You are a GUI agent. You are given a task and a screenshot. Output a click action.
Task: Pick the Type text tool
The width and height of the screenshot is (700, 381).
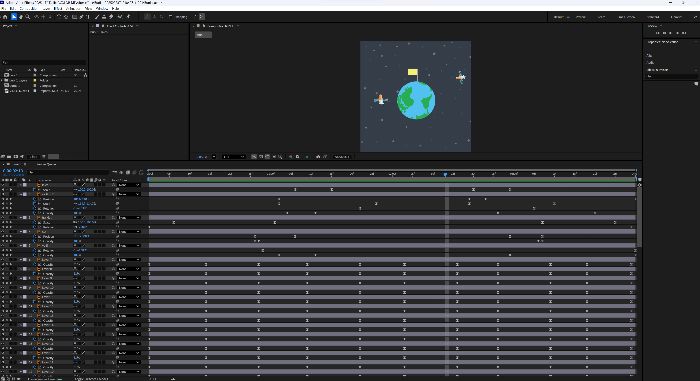point(88,17)
